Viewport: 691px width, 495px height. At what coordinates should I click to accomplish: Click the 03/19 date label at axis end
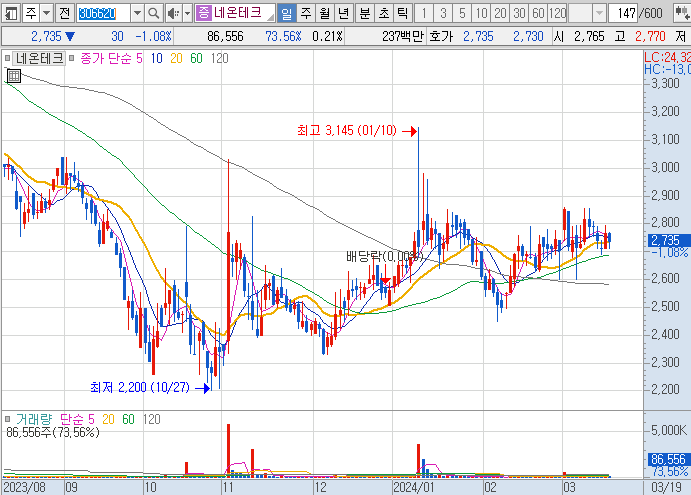(666, 487)
